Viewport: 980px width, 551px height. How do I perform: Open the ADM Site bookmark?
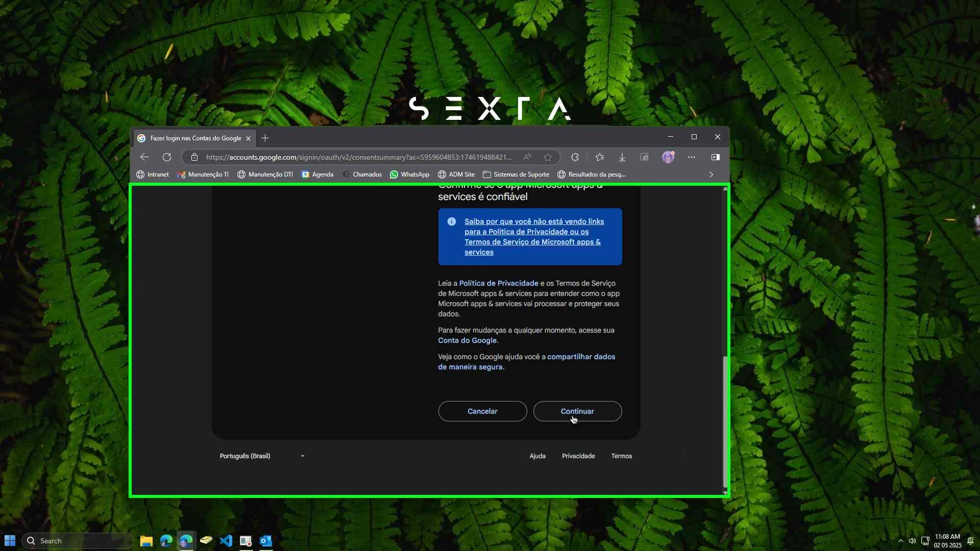456,174
